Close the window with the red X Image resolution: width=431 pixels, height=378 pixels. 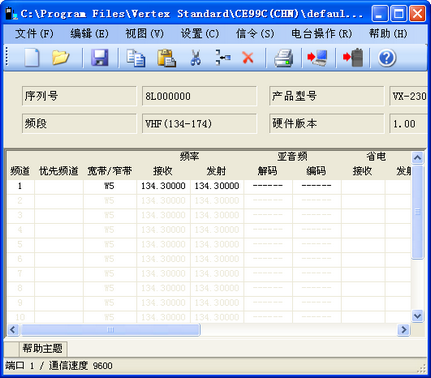point(417,14)
